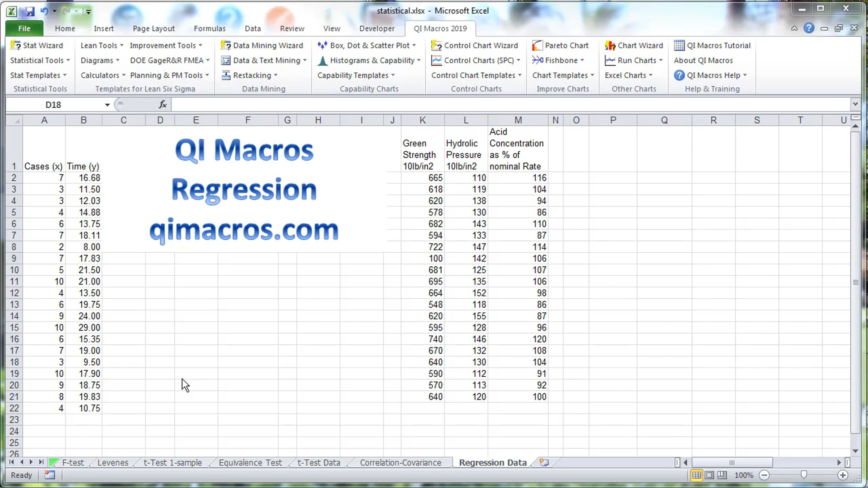The width and height of the screenshot is (868, 488).
Task: Undo the last action
Action: pyautogui.click(x=44, y=11)
